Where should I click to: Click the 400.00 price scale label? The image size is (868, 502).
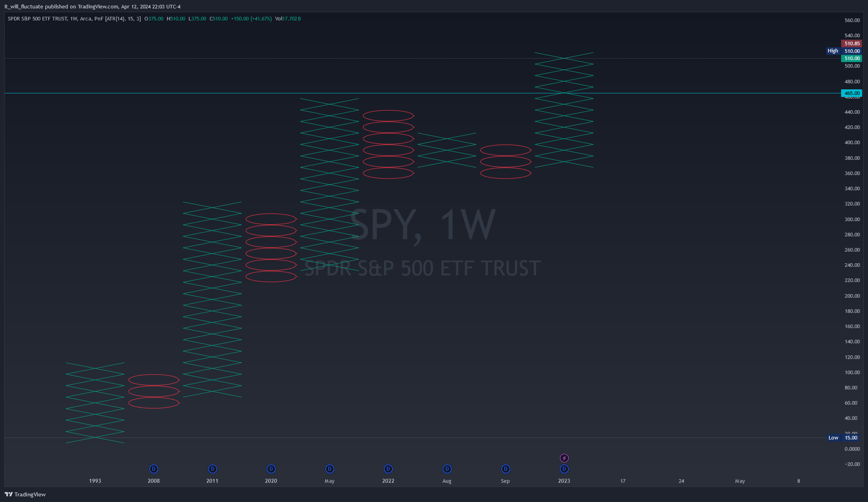(852, 143)
